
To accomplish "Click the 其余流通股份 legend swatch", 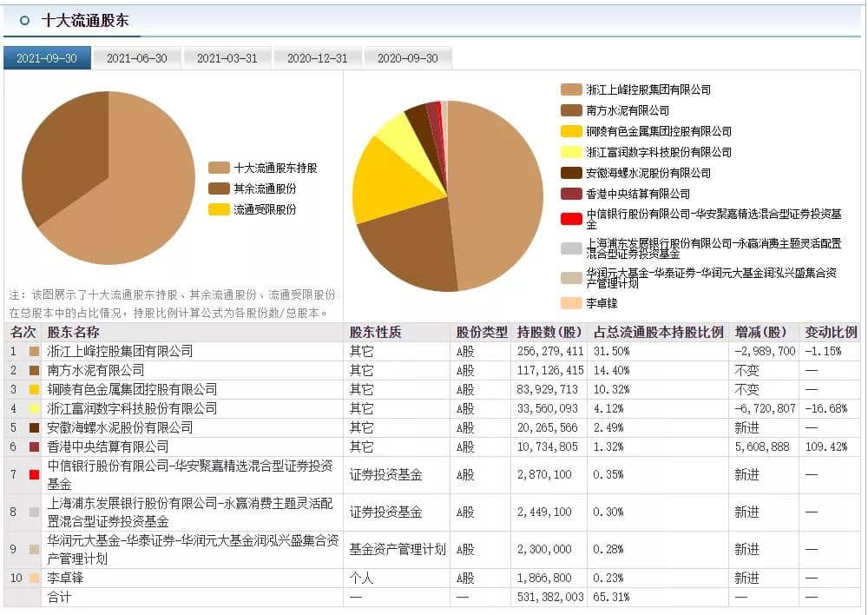I will pos(219,188).
